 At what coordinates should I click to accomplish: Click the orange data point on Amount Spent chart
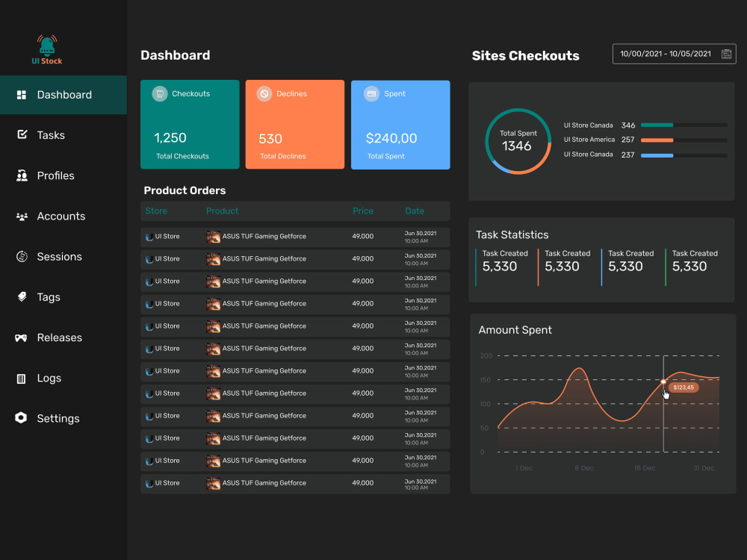click(x=663, y=382)
